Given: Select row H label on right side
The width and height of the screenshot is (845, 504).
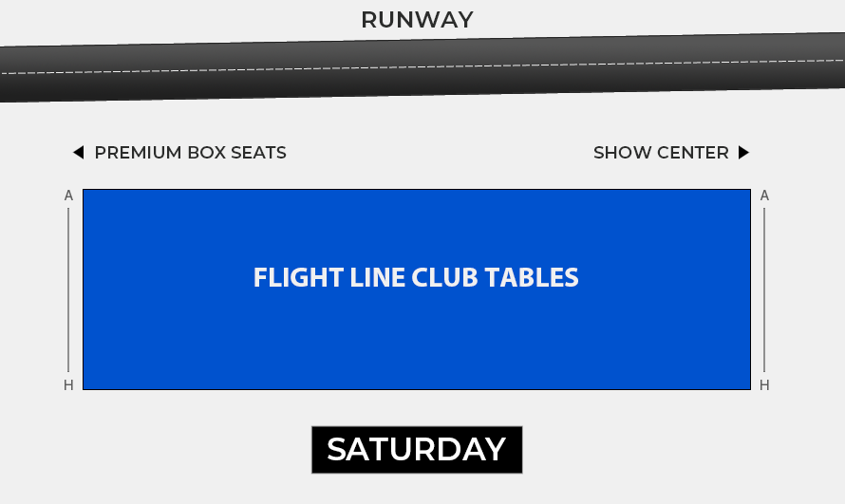Looking at the screenshot, I should pos(764,385).
